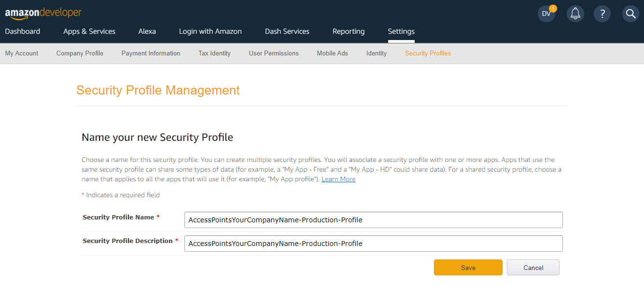
Task: Click the Amazon Developer logo
Action: point(43,14)
